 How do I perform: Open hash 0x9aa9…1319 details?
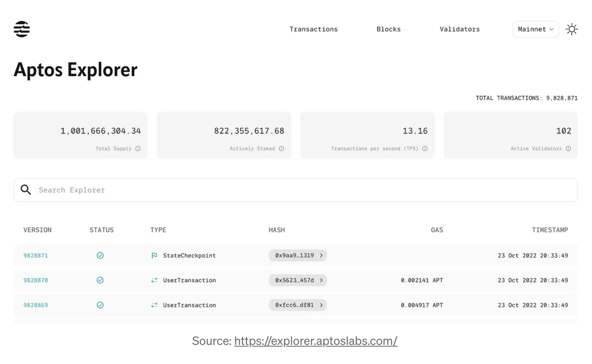point(298,256)
